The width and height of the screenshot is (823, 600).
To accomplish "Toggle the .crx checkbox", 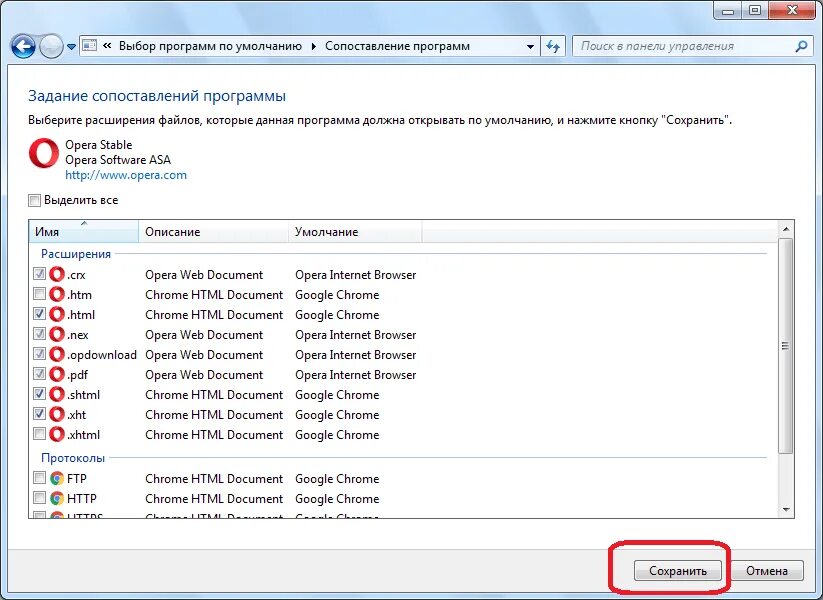I will [39, 273].
